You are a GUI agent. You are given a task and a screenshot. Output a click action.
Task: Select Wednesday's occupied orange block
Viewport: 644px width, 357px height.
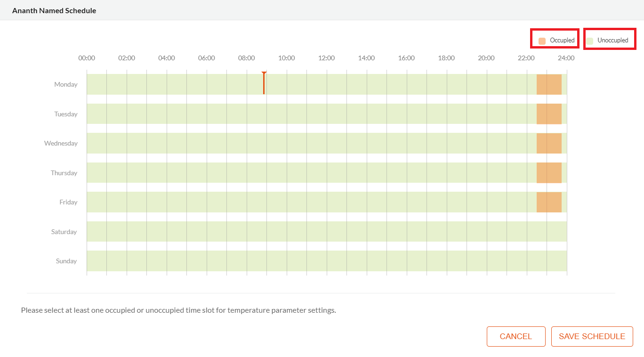click(549, 143)
